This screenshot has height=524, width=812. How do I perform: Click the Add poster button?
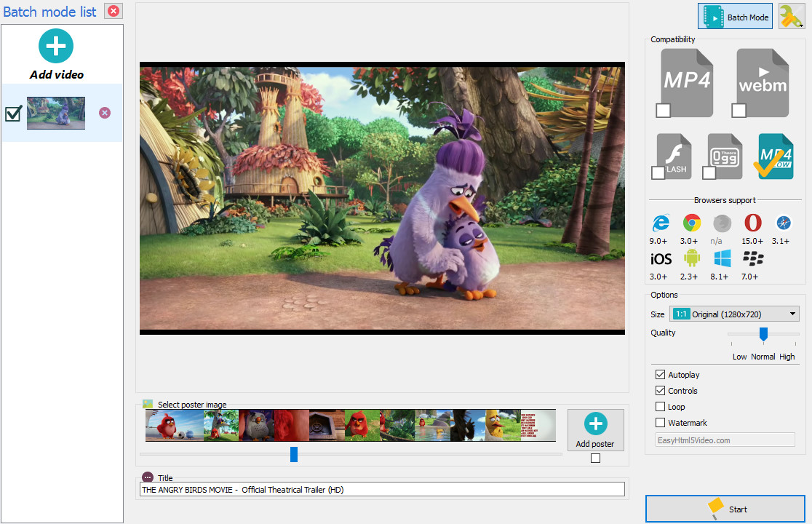tap(595, 430)
